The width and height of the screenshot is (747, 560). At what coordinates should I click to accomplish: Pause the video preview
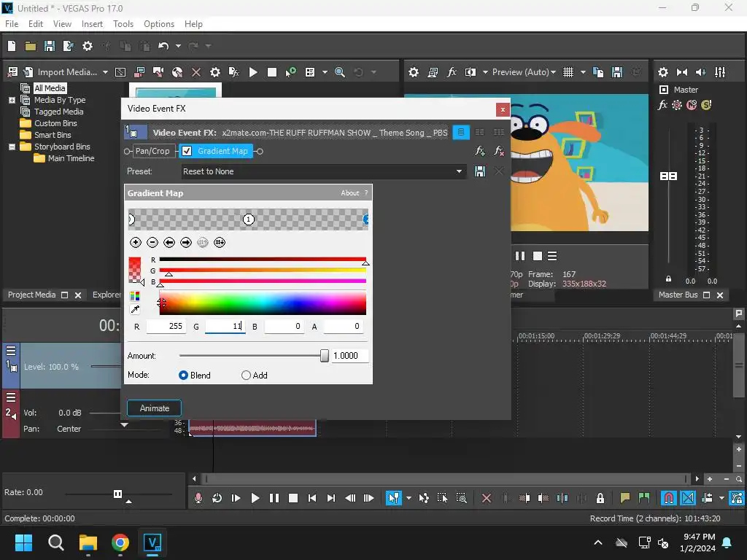519,256
